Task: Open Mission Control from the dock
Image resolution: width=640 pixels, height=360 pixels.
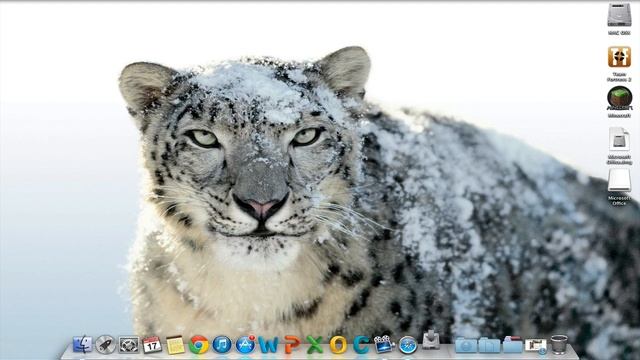Action: (x=129, y=345)
